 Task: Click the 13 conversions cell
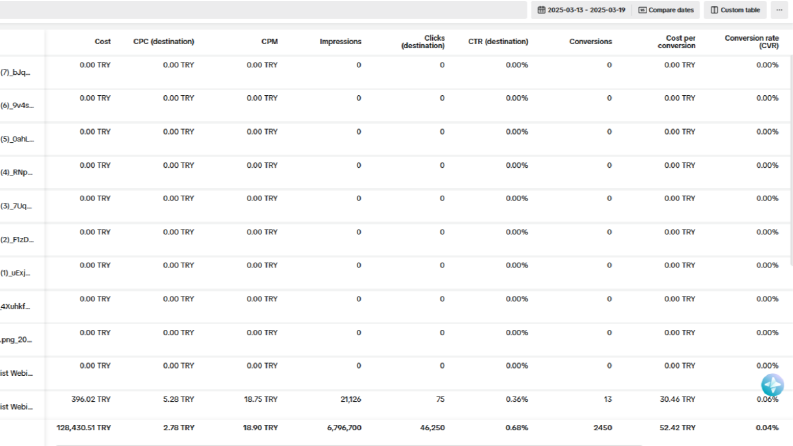pos(608,399)
